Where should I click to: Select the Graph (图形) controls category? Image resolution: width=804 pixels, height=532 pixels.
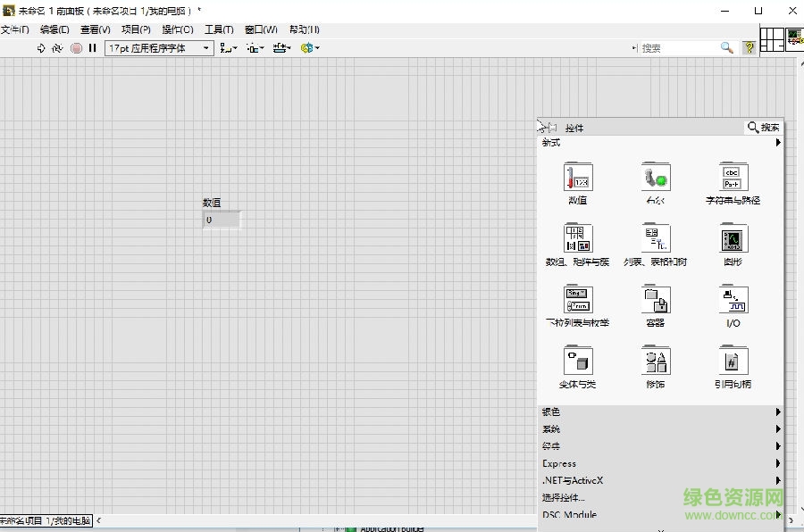point(731,237)
